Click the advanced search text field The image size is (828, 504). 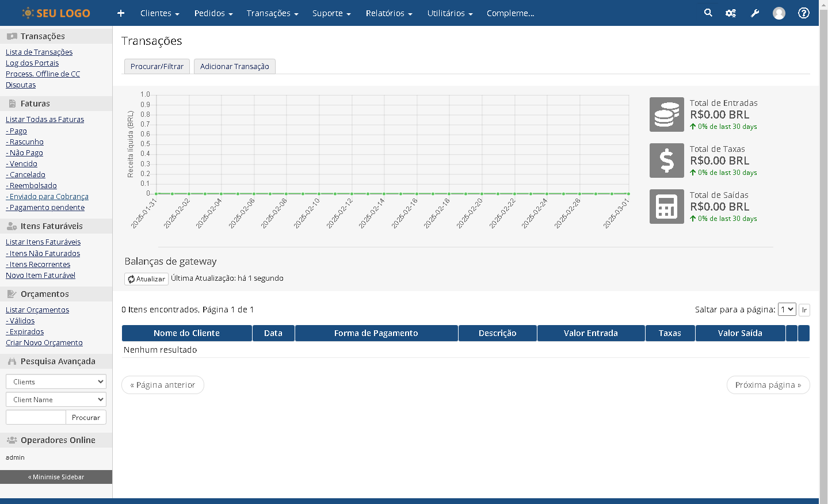[x=36, y=417]
